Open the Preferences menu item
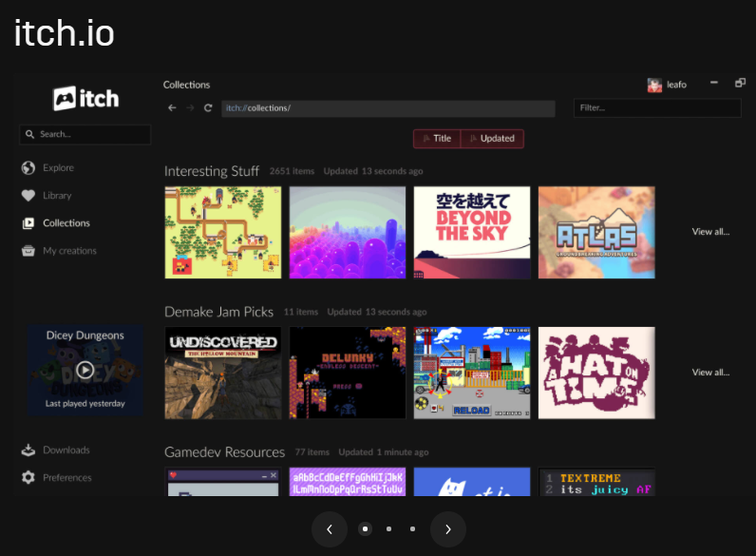 tap(67, 477)
